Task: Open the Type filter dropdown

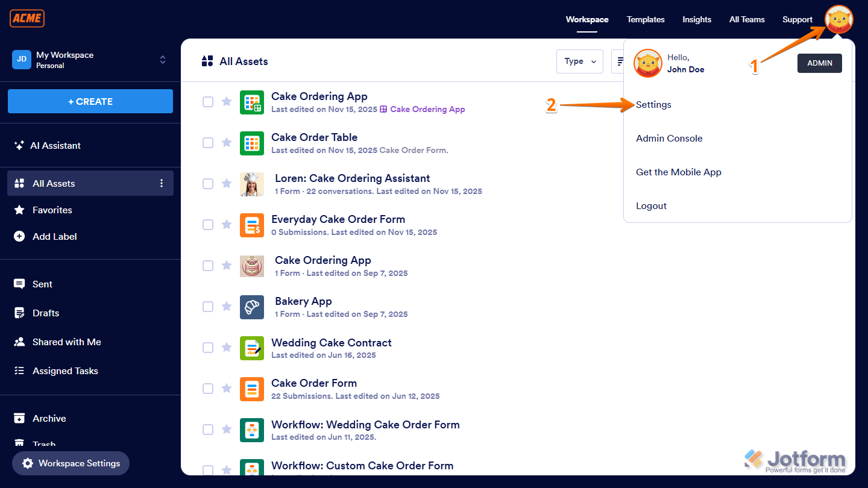Action: pos(579,61)
